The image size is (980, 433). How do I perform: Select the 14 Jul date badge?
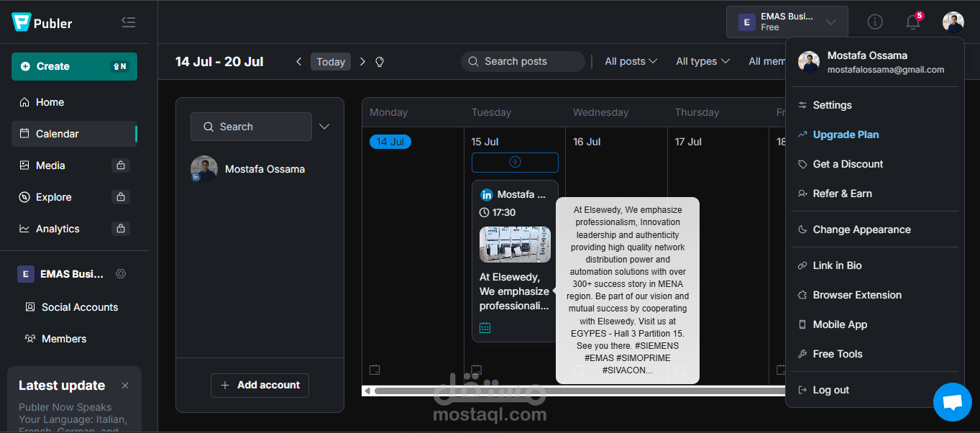390,142
